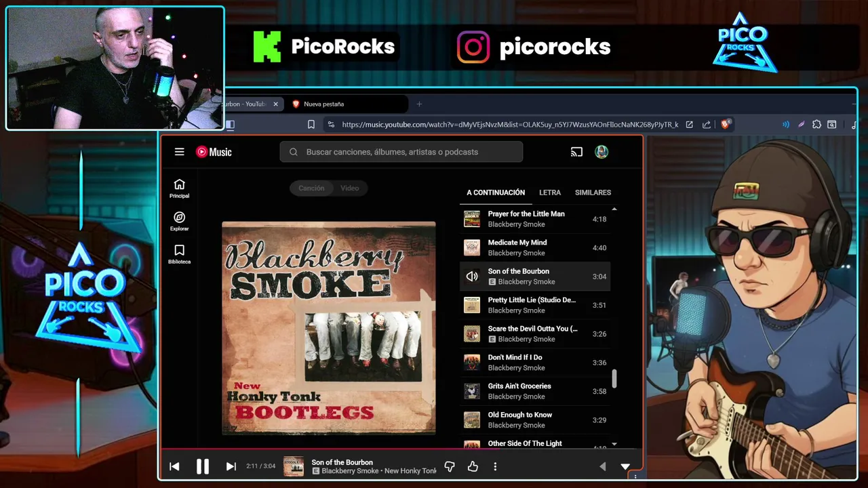This screenshot has height=488, width=868.
Task: Open the YouTube Music hamburger menu
Action: pos(179,152)
